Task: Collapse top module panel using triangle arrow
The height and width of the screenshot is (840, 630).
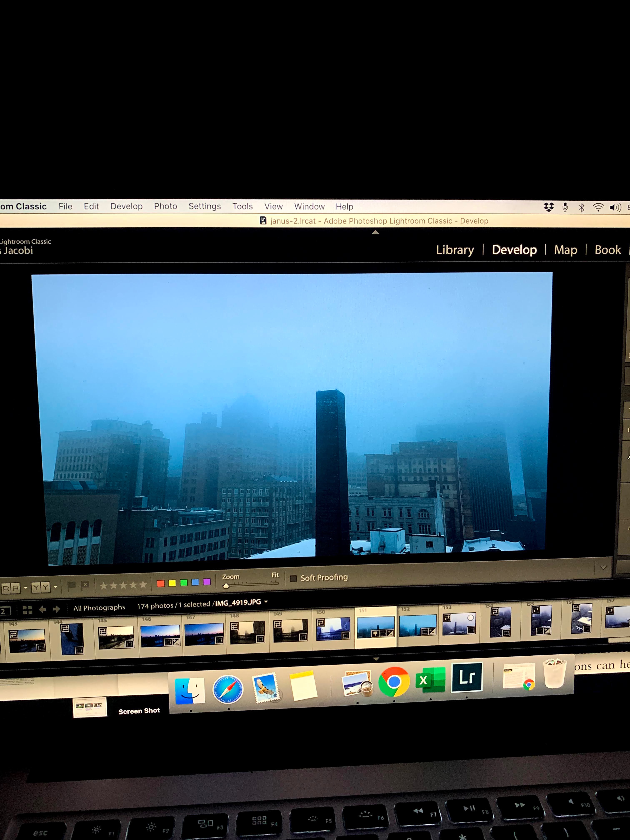Action: click(375, 232)
